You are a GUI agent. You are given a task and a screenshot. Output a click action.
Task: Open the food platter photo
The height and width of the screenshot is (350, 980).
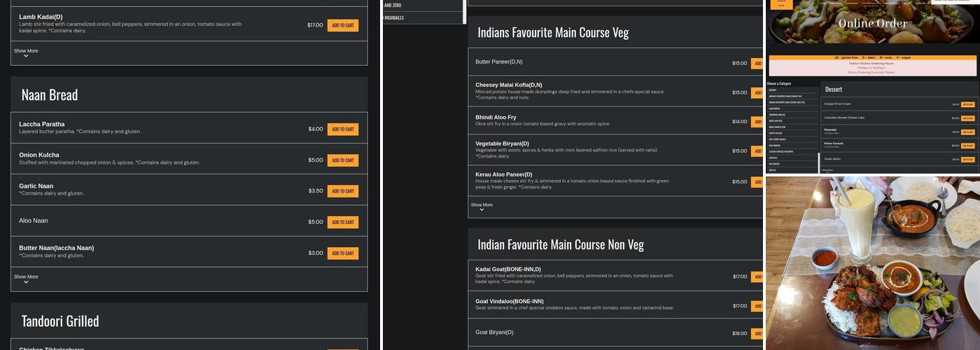point(872,262)
